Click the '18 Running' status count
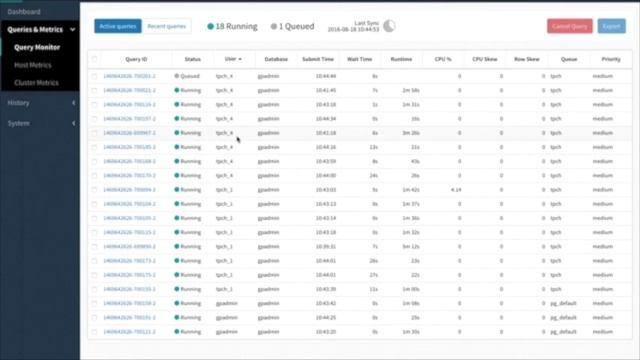 tap(236, 27)
